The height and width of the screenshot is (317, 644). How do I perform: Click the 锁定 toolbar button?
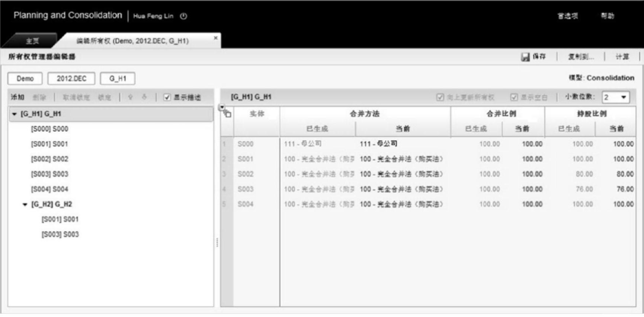105,97
